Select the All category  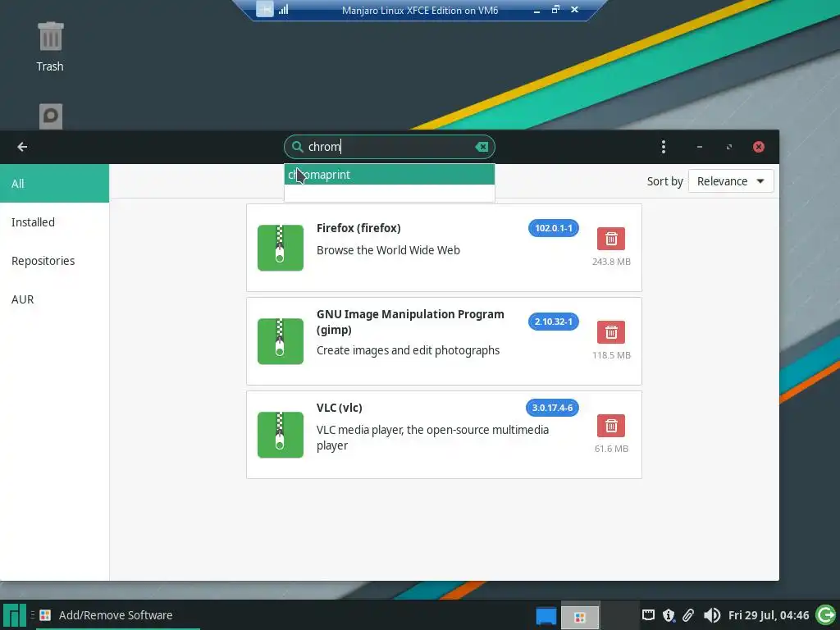[x=55, y=183]
